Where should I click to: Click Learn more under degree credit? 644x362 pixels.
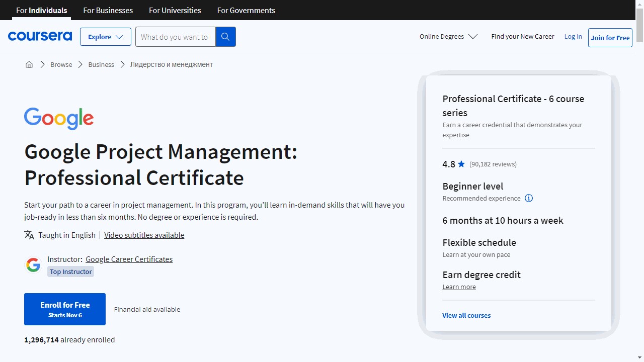tap(459, 287)
